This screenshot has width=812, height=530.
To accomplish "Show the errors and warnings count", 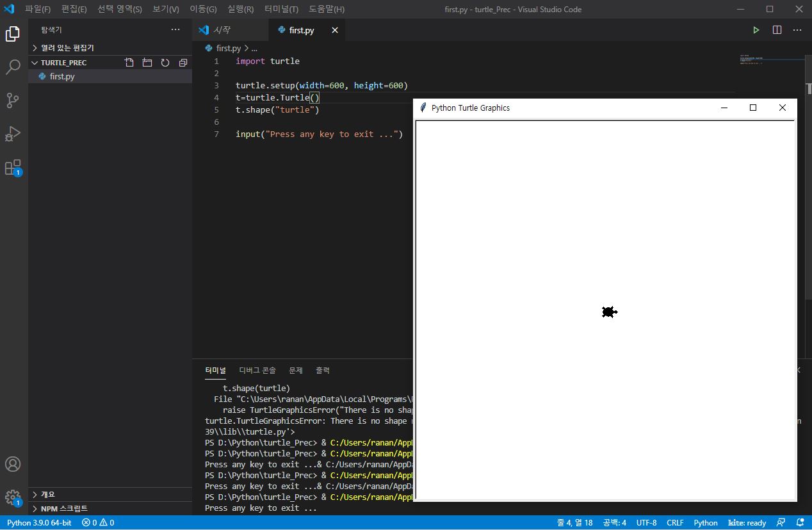I will (x=98, y=522).
